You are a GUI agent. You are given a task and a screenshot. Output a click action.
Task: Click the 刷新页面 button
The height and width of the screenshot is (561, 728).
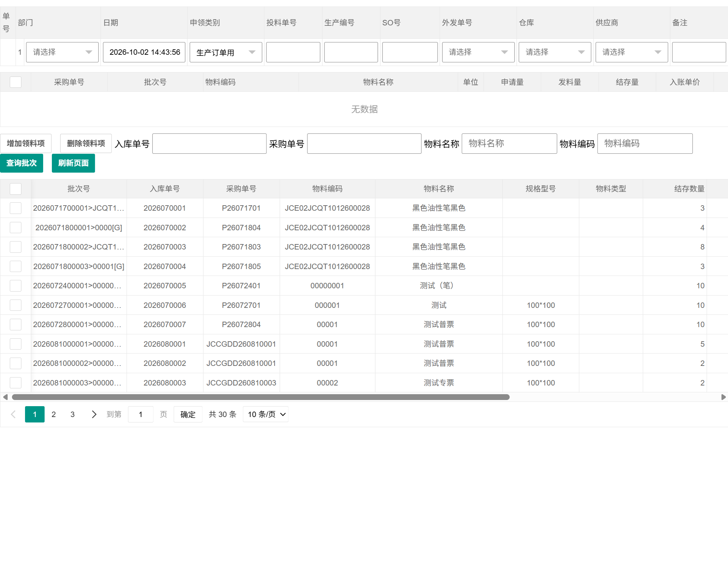[73, 163]
